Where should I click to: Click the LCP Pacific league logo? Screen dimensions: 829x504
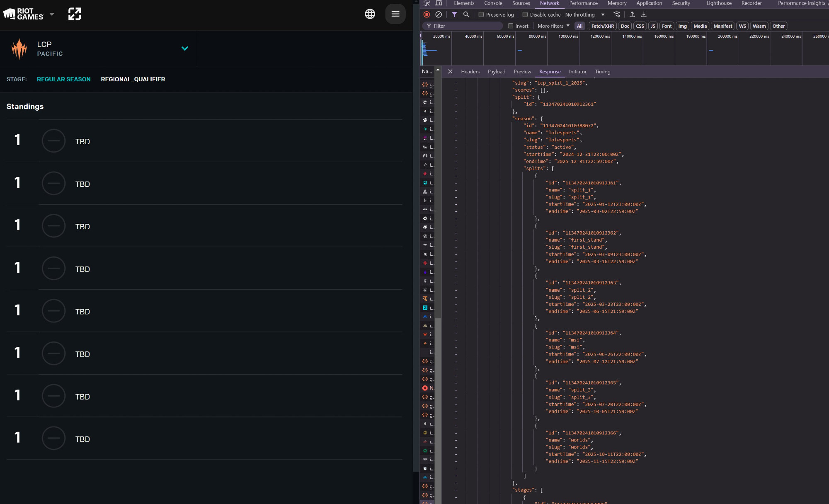click(x=19, y=49)
